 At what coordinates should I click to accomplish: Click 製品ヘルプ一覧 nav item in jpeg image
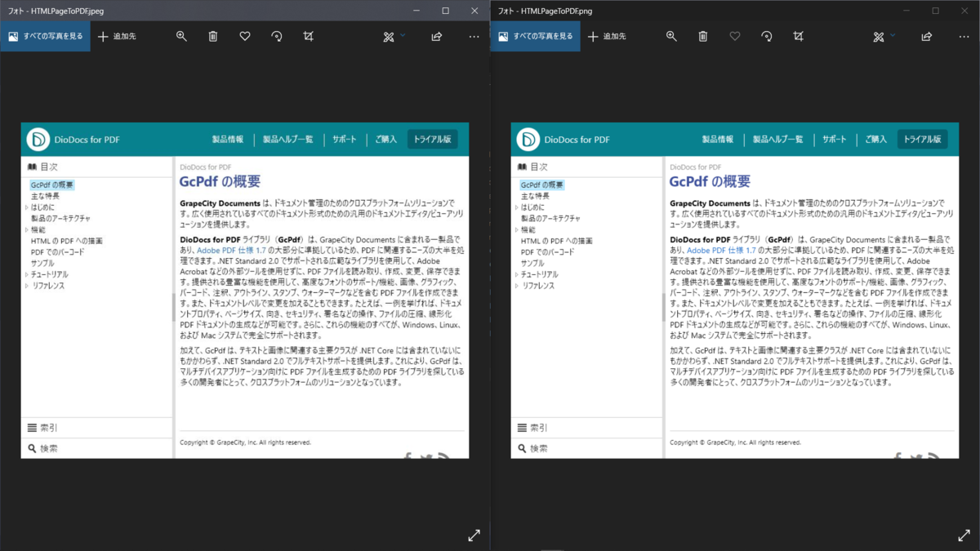point(287,140)
